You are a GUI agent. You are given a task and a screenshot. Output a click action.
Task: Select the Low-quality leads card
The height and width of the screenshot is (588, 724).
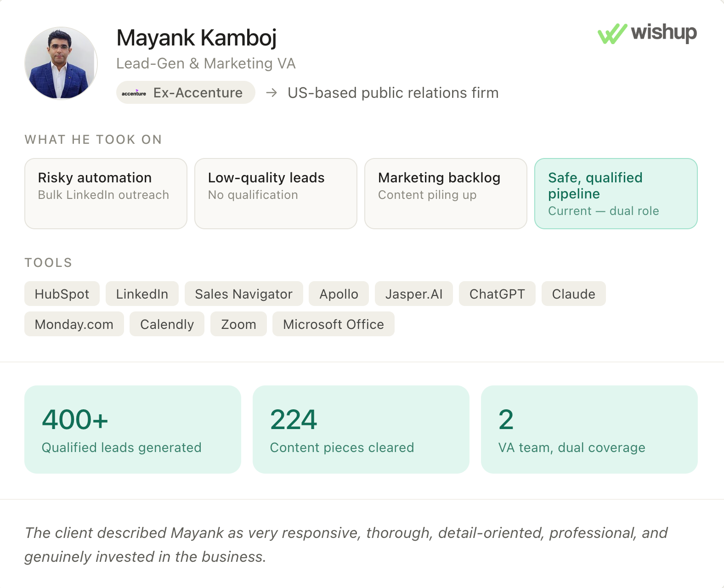(x=276, y=193)
